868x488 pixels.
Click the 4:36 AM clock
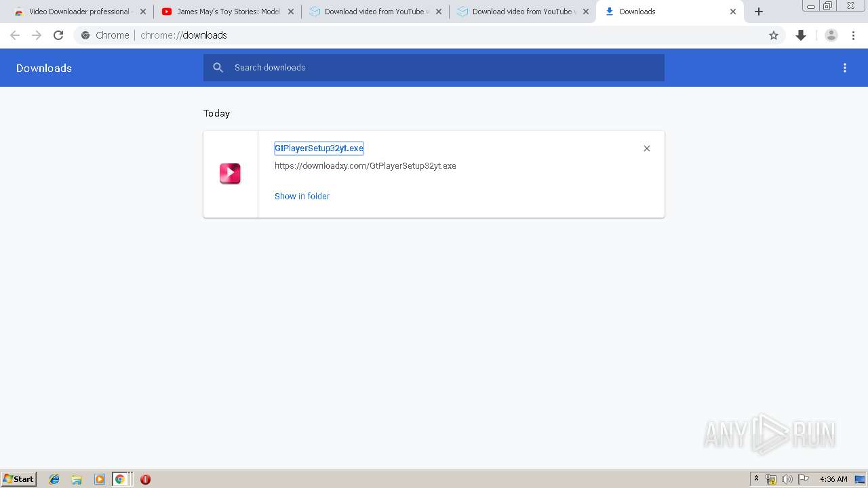coord(833,479)
